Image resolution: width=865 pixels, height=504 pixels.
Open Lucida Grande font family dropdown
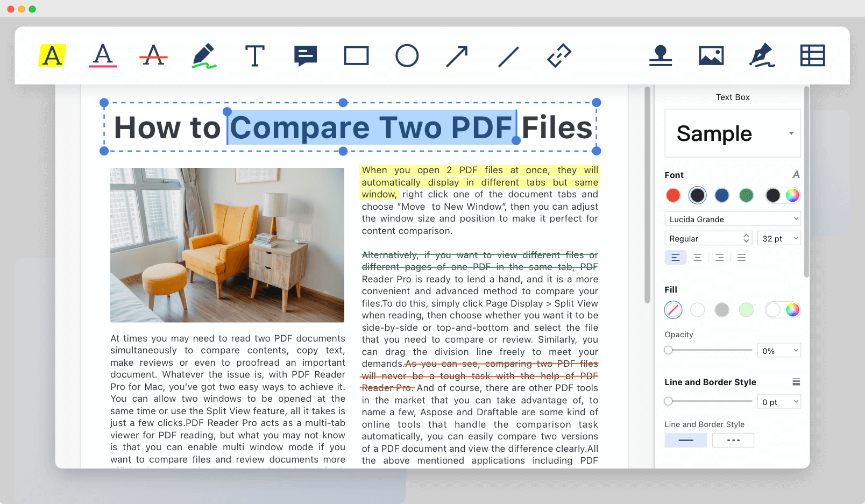[733, 219]
